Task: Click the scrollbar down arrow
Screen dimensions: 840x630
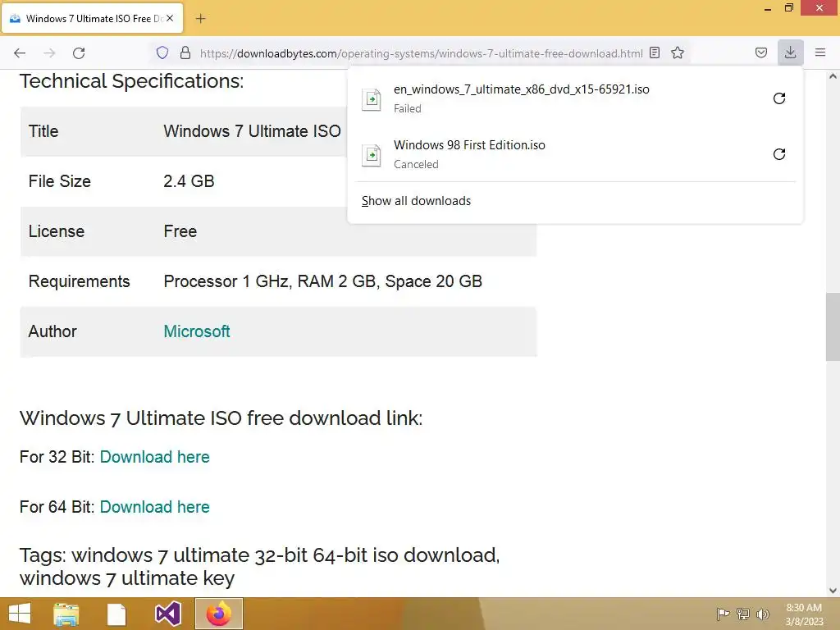Action: (x=833, y=591)
